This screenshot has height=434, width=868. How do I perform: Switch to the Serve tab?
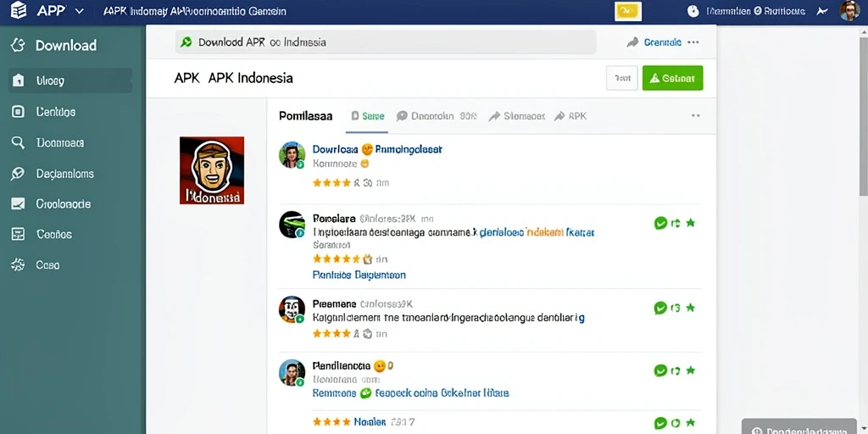(368, 116)
